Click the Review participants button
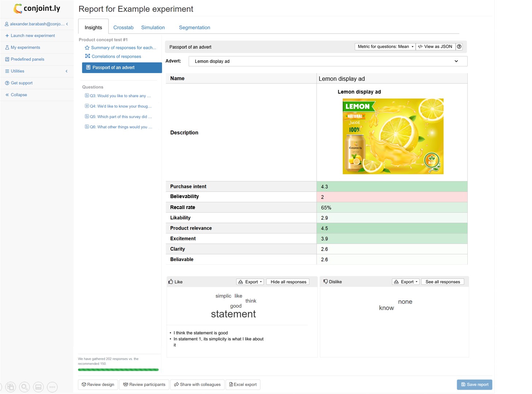Viewport: 532px width, 394px height. coord(144,384)
